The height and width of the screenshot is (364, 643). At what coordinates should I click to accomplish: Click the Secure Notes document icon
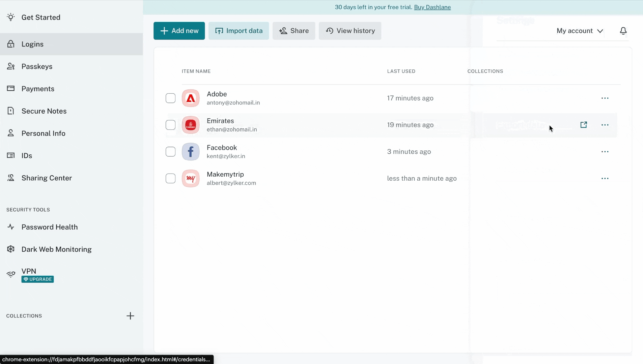[11, 111]
